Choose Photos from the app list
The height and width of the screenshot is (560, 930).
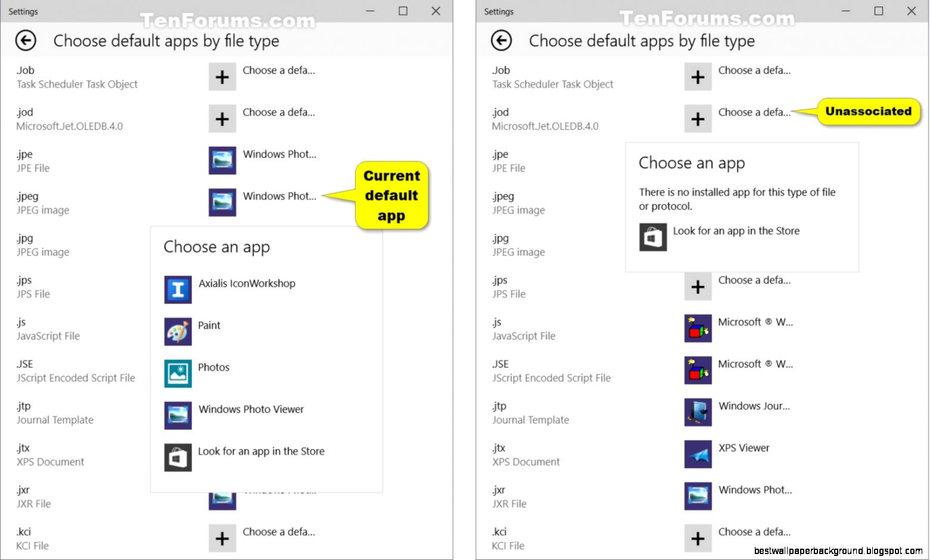click(x=213, y=367)
